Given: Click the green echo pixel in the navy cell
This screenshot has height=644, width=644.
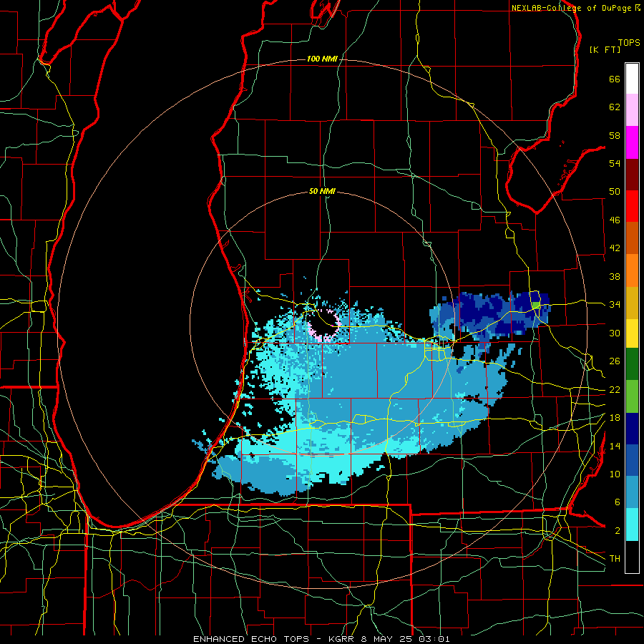Looking at the screenshot, I should (x=536, y=306).
